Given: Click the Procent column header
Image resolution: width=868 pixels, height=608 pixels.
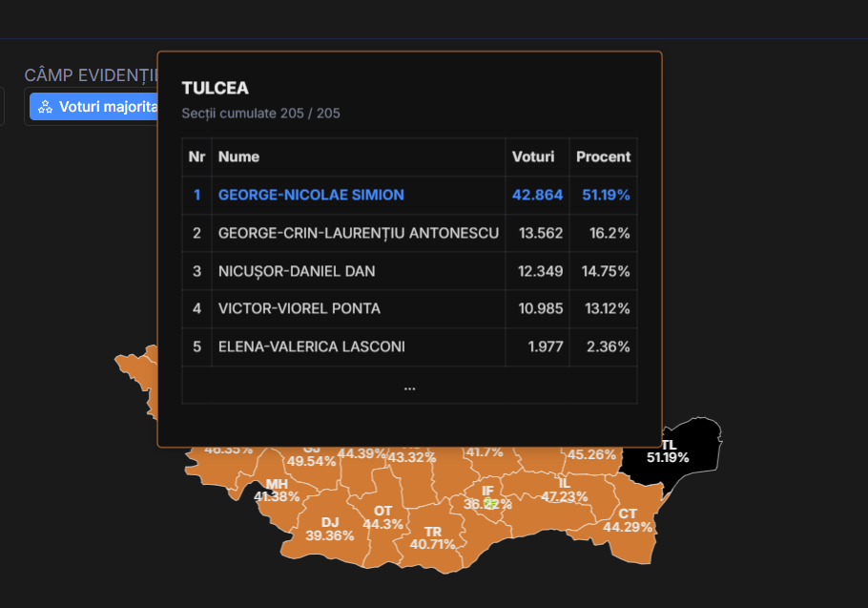Looking at the screenshot, I should point(603,157).
